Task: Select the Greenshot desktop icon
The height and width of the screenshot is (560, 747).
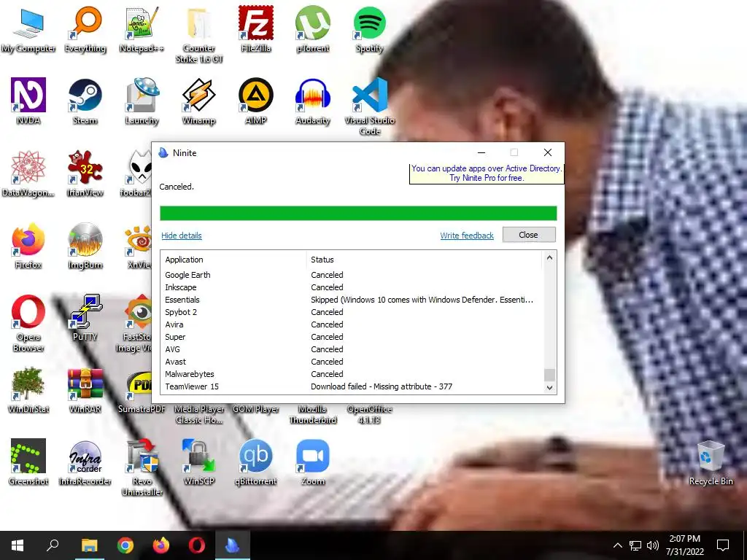Action: pyautogui.click(x=28, y=462)
